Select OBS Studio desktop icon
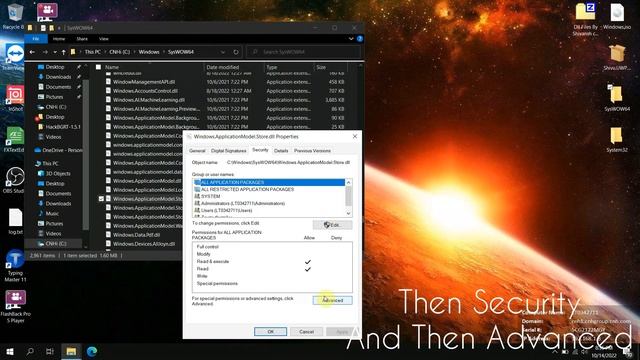640x360 pixels. 15,180
